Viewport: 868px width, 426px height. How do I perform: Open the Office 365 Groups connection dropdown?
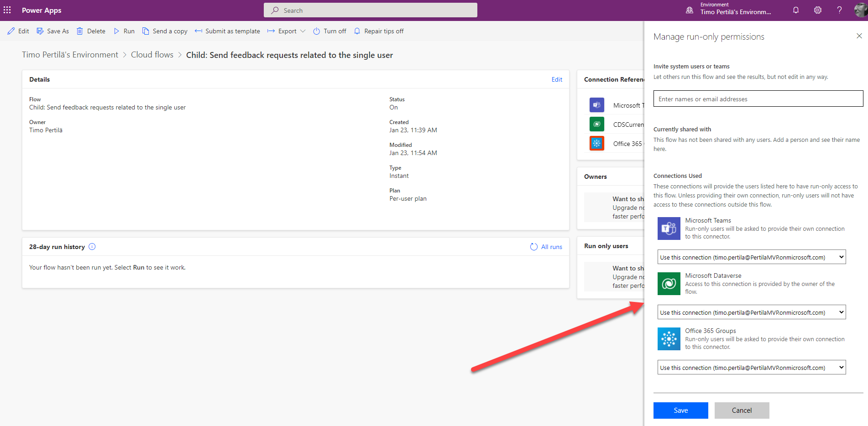tap(751, 368)
